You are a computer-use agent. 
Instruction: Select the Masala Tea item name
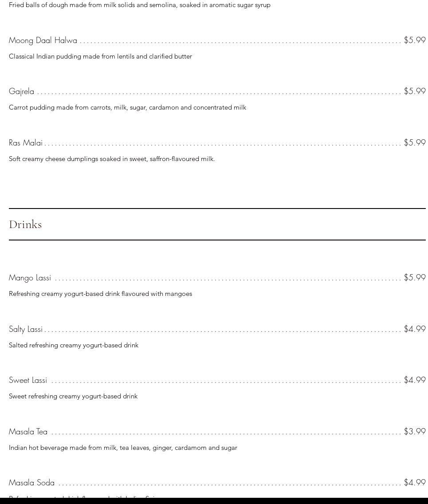[x=28, y=432]
